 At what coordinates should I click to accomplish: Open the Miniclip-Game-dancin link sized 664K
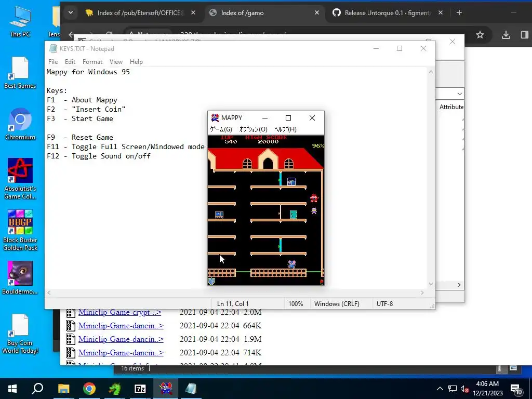point(121,326)
